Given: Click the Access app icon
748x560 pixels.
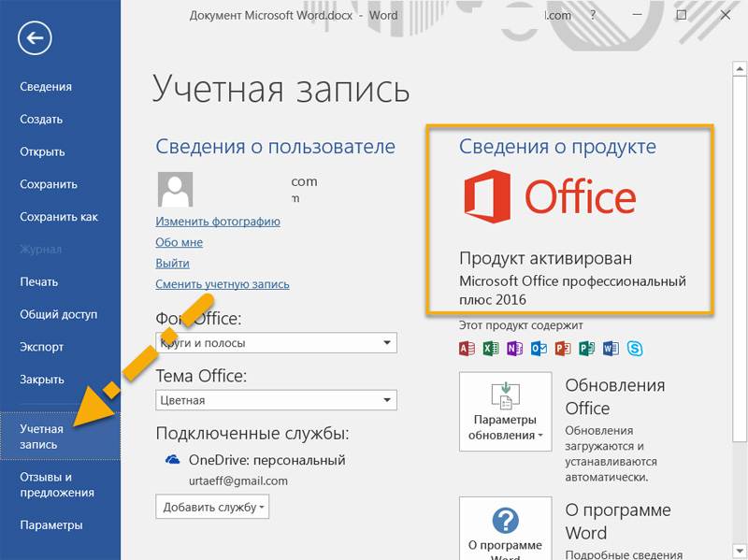Looking at the screenshot, I should (467, 350).
